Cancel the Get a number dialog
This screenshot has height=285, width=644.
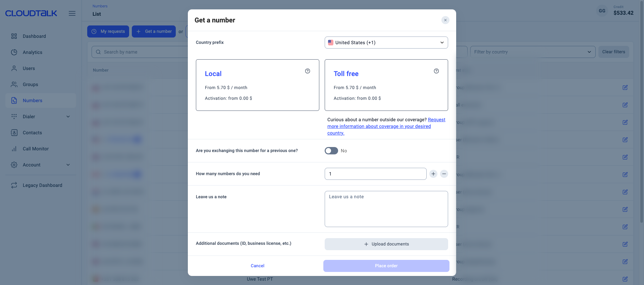pyautogui.click(x=257, y=266)
